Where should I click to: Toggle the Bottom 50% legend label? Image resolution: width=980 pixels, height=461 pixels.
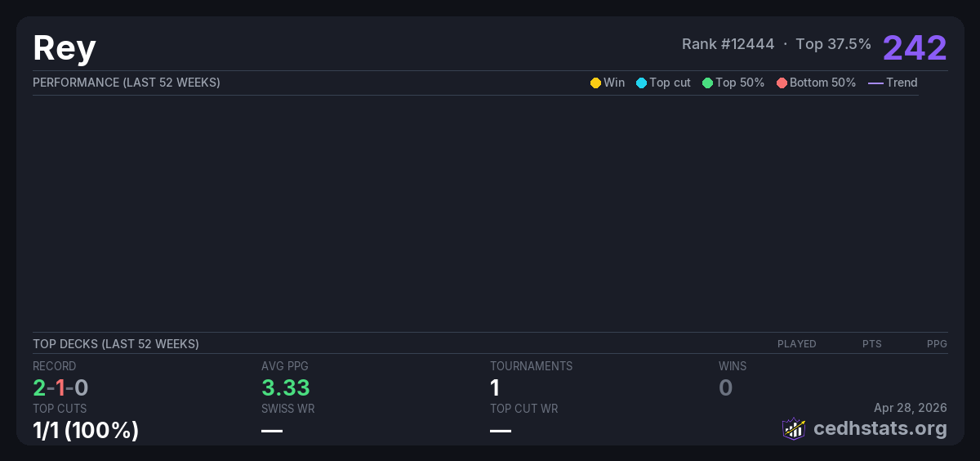point(822,83)
